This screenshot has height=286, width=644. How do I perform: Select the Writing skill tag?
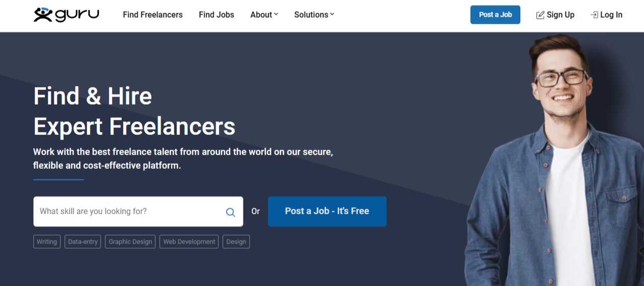click(x=47, y=242)
